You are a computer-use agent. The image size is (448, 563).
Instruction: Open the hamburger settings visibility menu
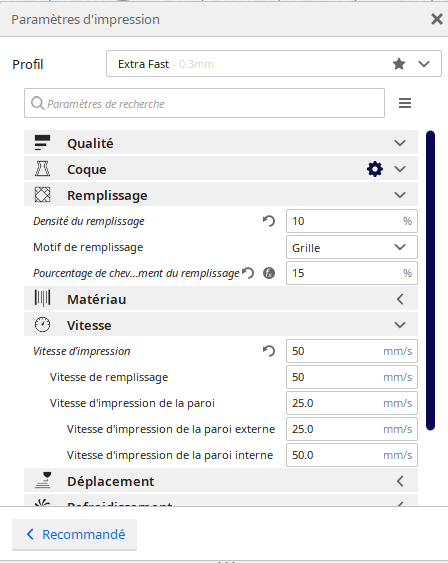(x=405, y=103)
